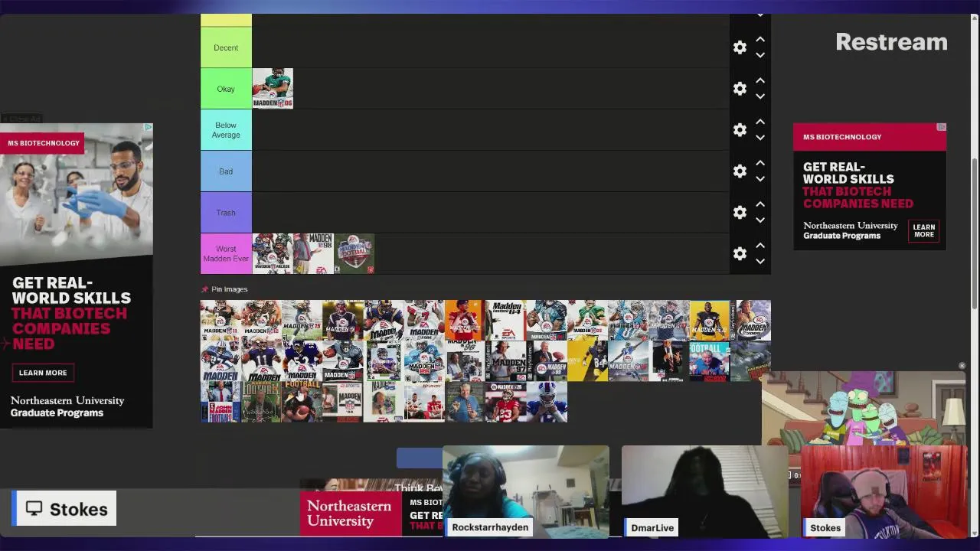Click the Trash tier label
Image resolution: width=980 pixels, height=551 pixels.
(226, 213)
